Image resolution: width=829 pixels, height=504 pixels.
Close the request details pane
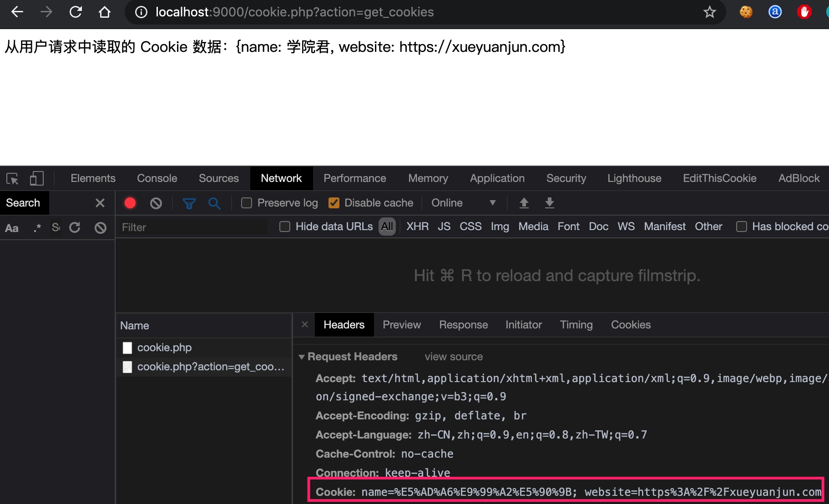point(305,324)
